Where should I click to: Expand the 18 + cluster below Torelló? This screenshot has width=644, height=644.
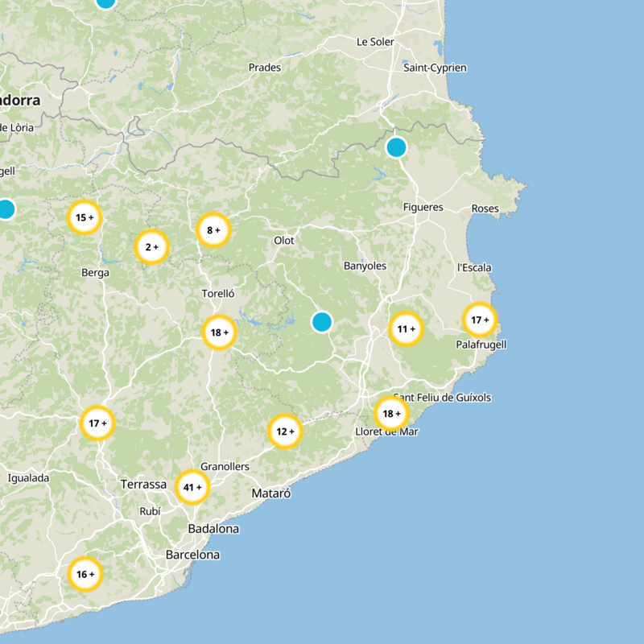[219, 332]
